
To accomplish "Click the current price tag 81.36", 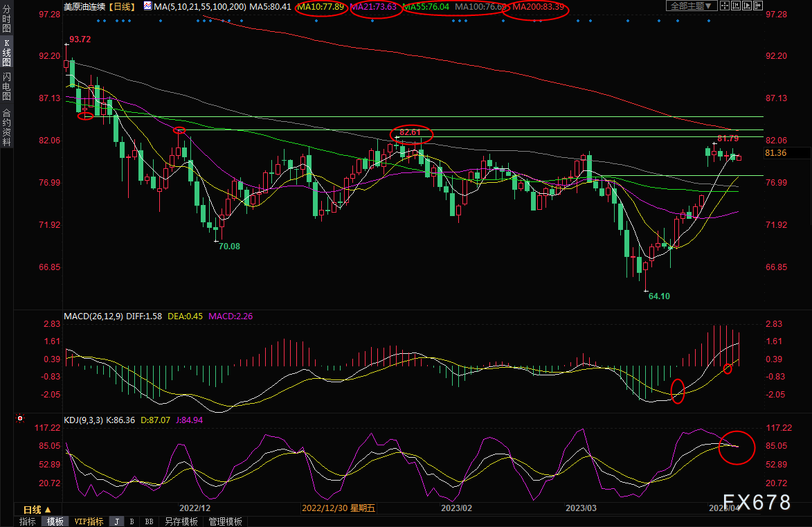I will click(775, 153).
